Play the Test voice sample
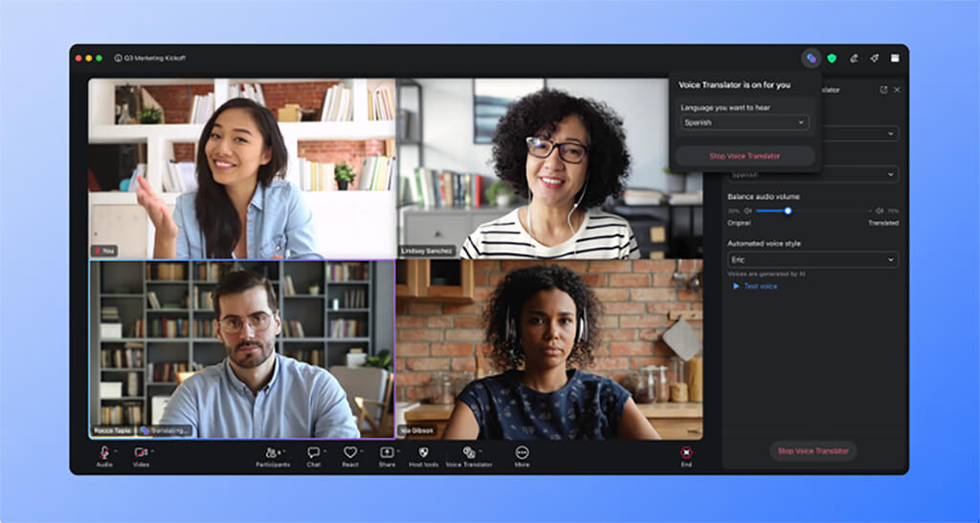This screenshot has width=980, height=523. click(x=755, y=287)
